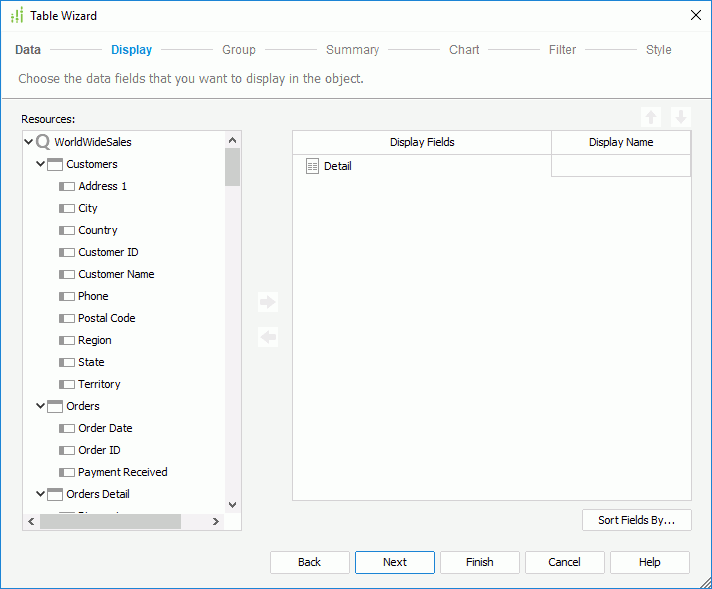712x589 pixels.
Task: Click the Display Name column header
Action: coord(621,142)
